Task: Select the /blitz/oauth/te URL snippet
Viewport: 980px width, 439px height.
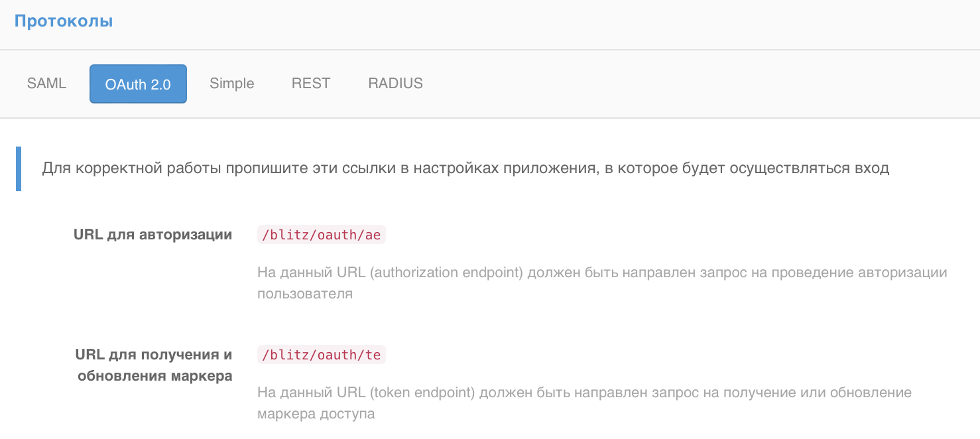Action: pyautogui.click(x=321, y=354)
